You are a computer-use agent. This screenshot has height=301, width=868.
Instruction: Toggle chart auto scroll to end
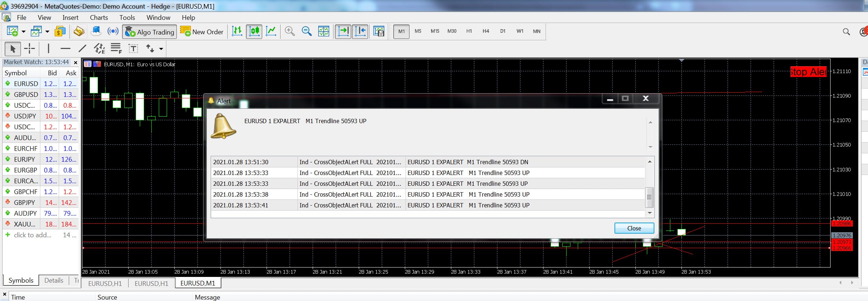[x=343, y=32]
